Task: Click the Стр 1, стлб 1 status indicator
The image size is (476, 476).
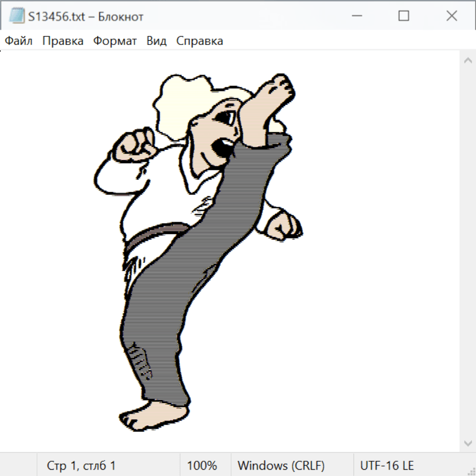Action: point(81,466)
